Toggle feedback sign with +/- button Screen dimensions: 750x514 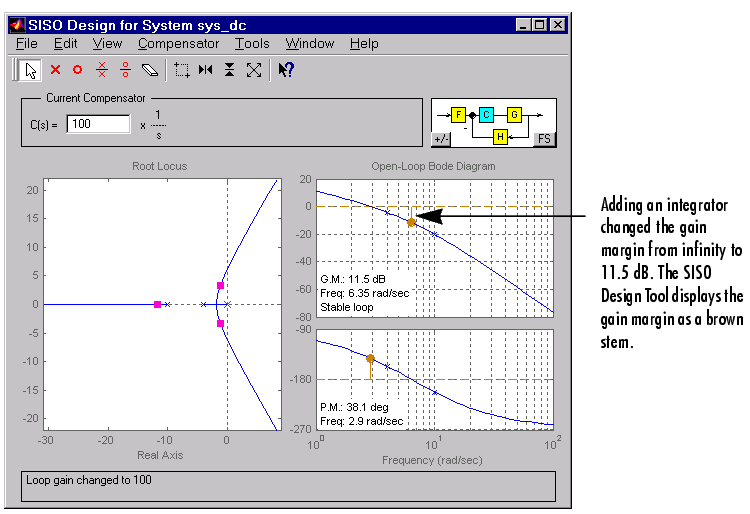tap(441, 139)
